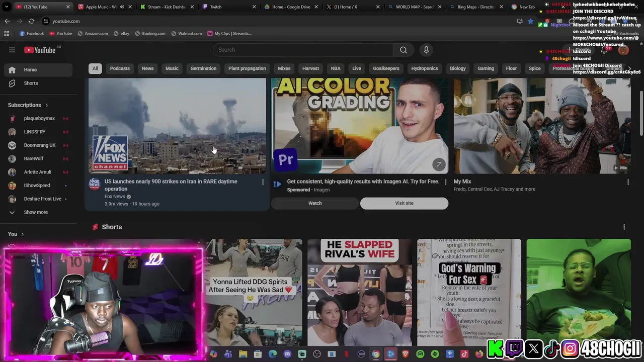Open Brave browser from the taskbar

point(406,354)
